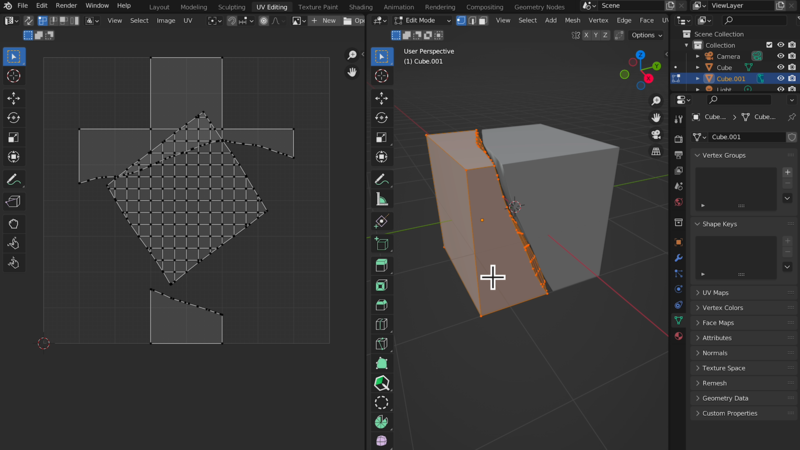800x450 pixels.
Task: Select the Inset Faces tool
Action: pos(382,285)
